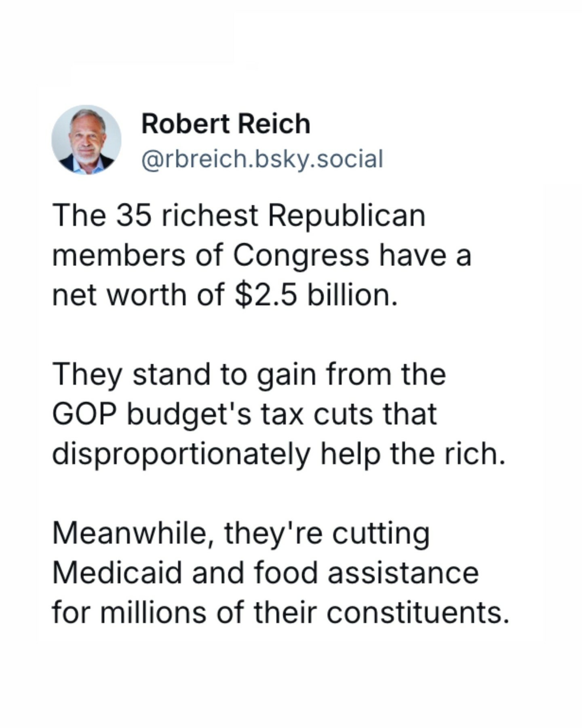Click the word "Congress" in the post
The height and width of the screenshot is (728, 582).
click(301, 256)
